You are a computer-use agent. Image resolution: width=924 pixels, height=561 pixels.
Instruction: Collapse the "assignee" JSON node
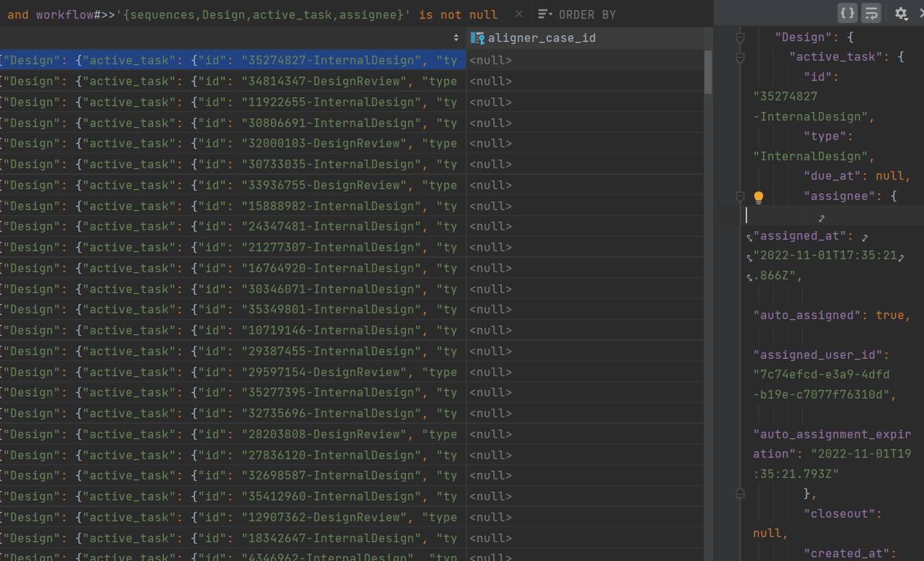coord(740,196)
